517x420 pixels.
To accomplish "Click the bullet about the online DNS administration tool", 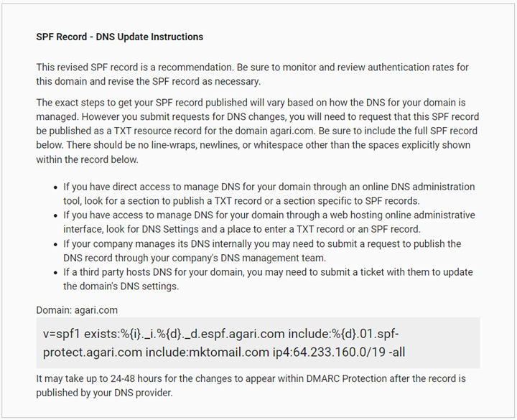I will point(269,194).
